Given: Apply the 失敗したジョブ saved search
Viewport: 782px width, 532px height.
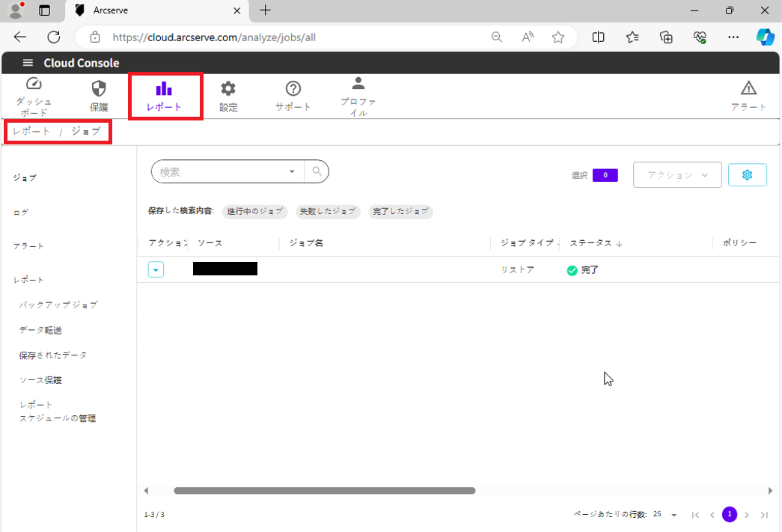Looking at the screenshot, I should 328,212.
